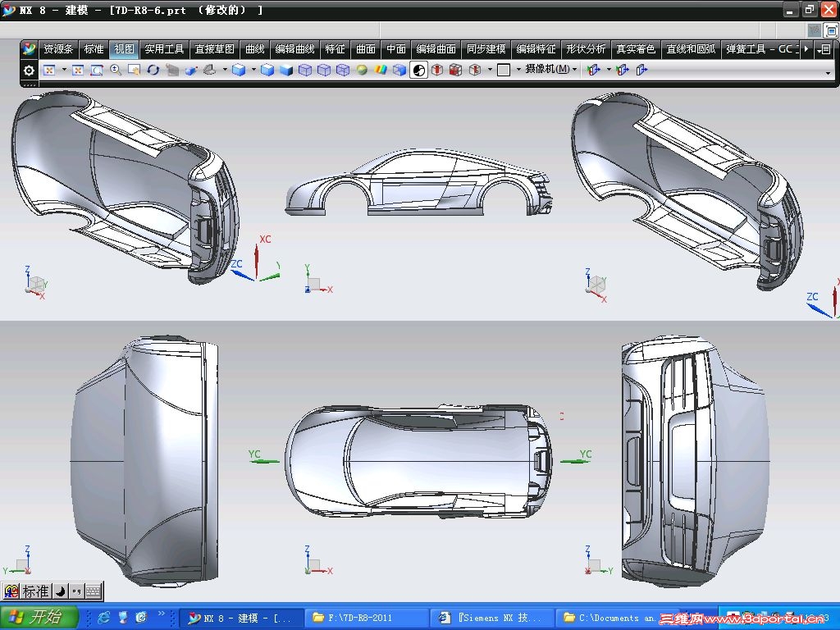Open the 同步建模 toolbar tab
The image size is (840, 630).
486,49
